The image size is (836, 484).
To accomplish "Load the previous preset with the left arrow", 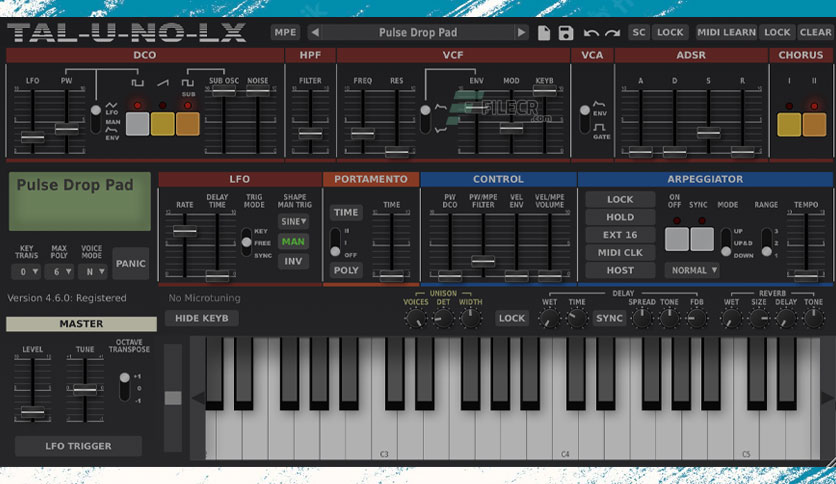I will click(x=315, y=33).
